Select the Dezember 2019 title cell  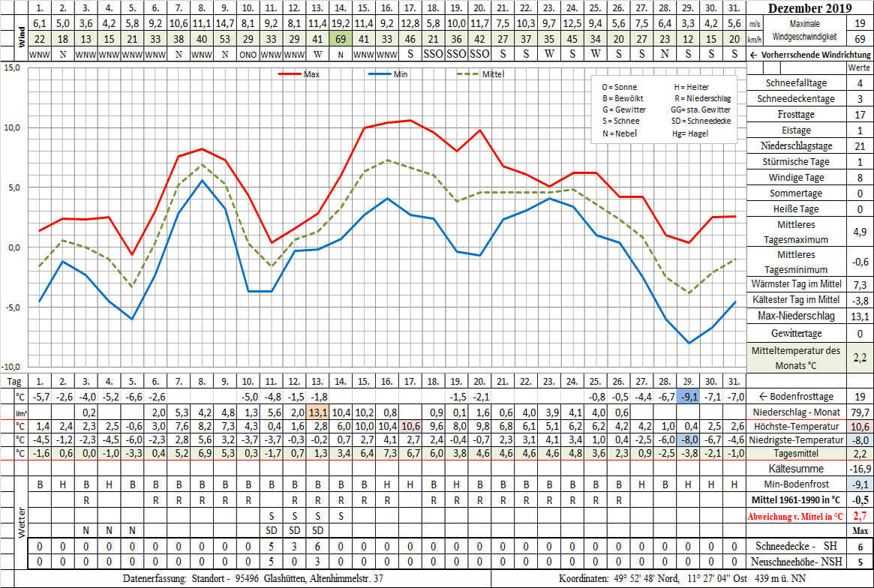[809, 9]
